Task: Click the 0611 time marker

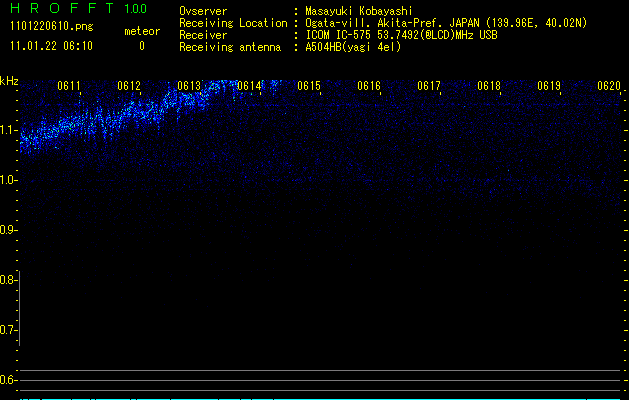Action: (69, 86)
